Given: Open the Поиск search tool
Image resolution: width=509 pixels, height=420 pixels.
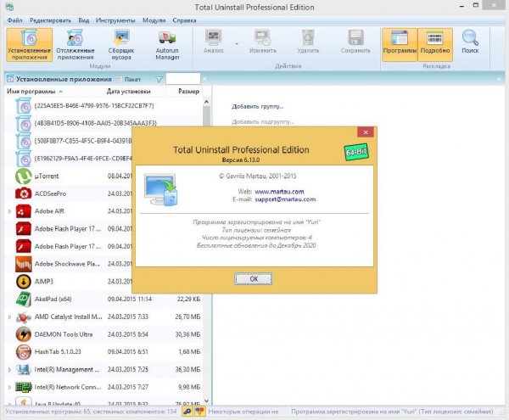Looking at the screenshot, I should point(470,42).
